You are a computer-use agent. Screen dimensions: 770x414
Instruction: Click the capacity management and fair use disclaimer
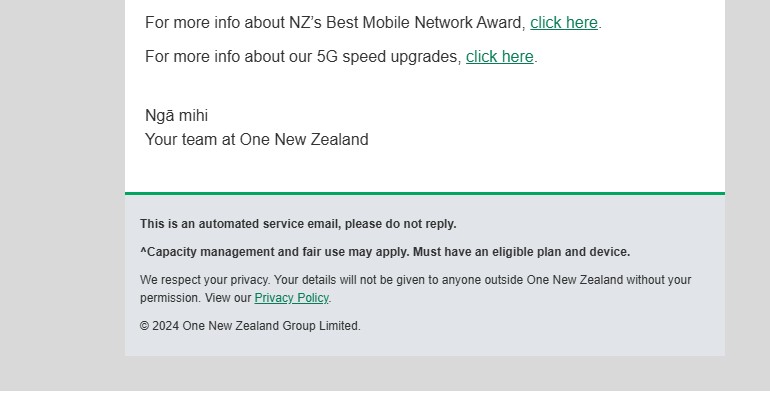click(x=385, y=252)
